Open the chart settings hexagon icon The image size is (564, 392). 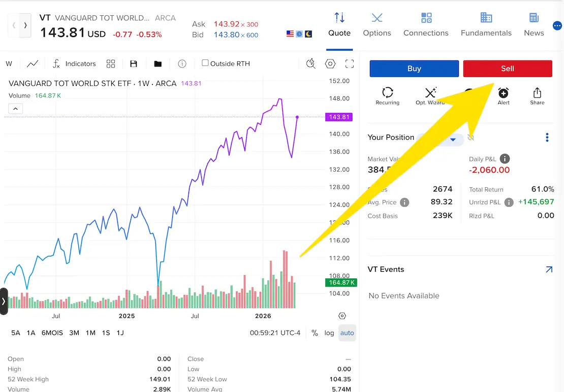330,64
